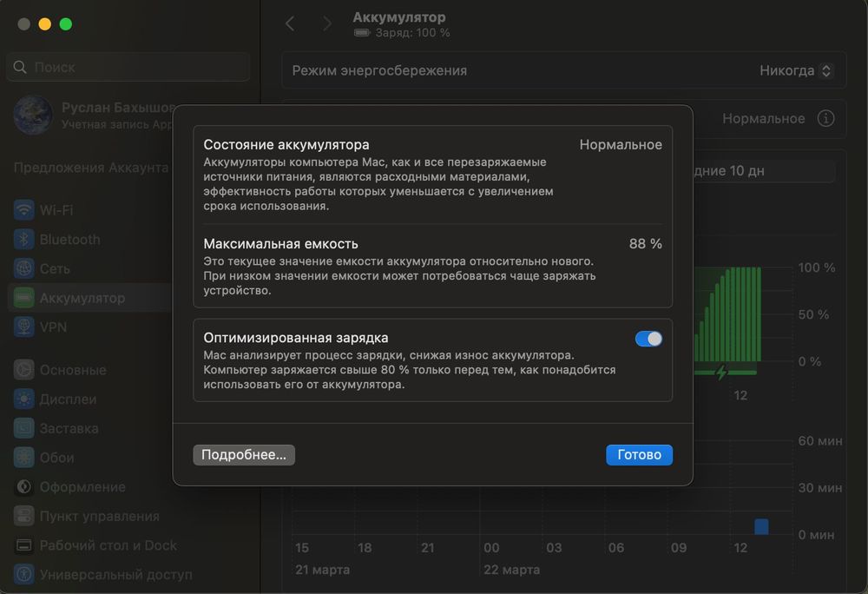The width and height of the screenshot is (868, 594).
Task: Open Wi-Fi settings in sidebar
Action: (56, 210)
